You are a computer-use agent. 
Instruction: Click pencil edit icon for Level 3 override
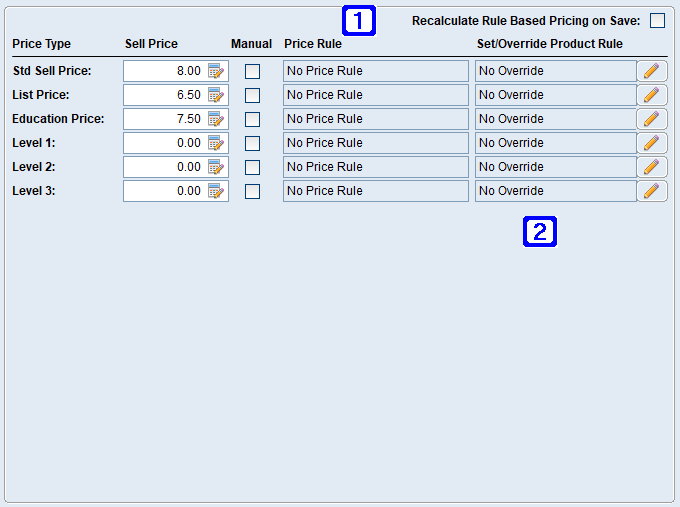[651, 191]
